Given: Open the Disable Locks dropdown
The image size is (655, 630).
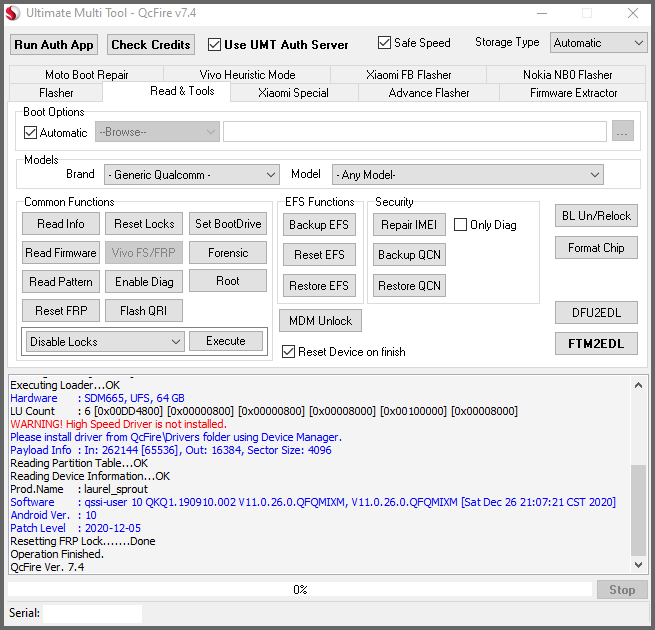Looking at the screenshot, I should 105,341.
